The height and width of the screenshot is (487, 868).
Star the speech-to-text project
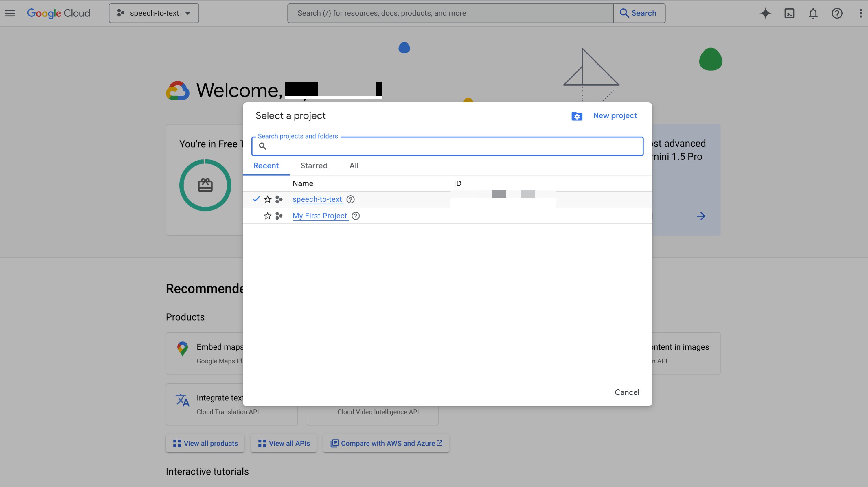pos(268,200)
